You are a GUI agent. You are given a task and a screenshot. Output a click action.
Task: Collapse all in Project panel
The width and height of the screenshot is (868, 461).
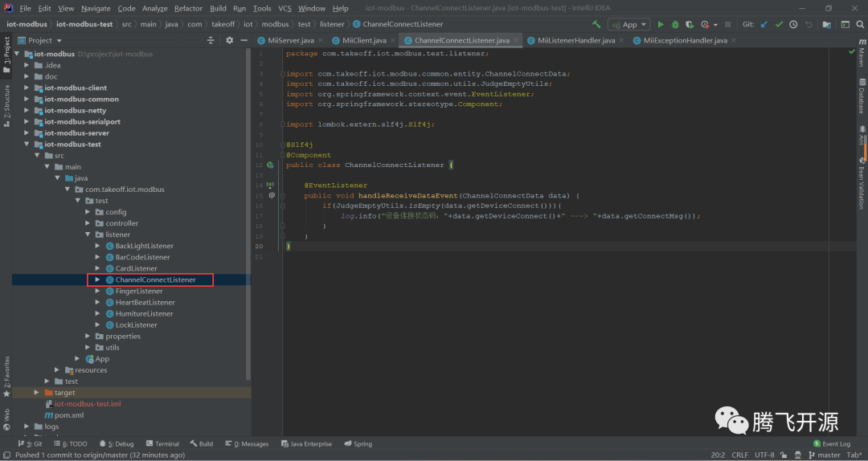[211, 40]
